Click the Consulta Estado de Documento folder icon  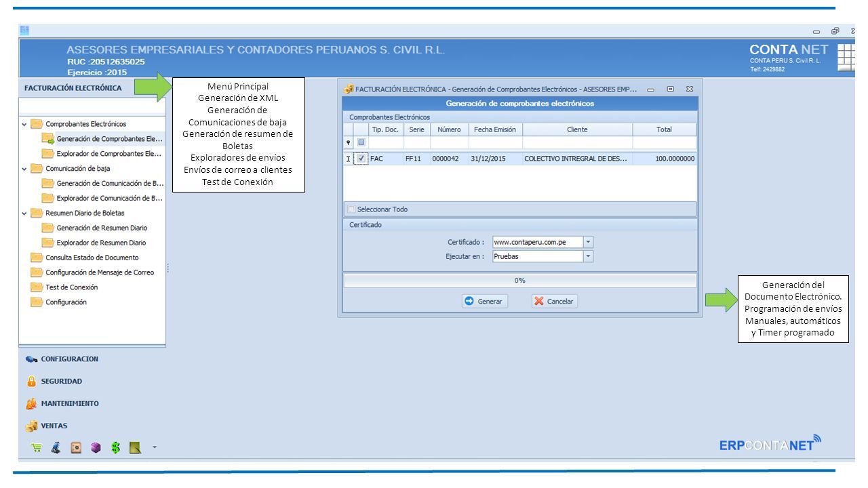pos(37,258)
